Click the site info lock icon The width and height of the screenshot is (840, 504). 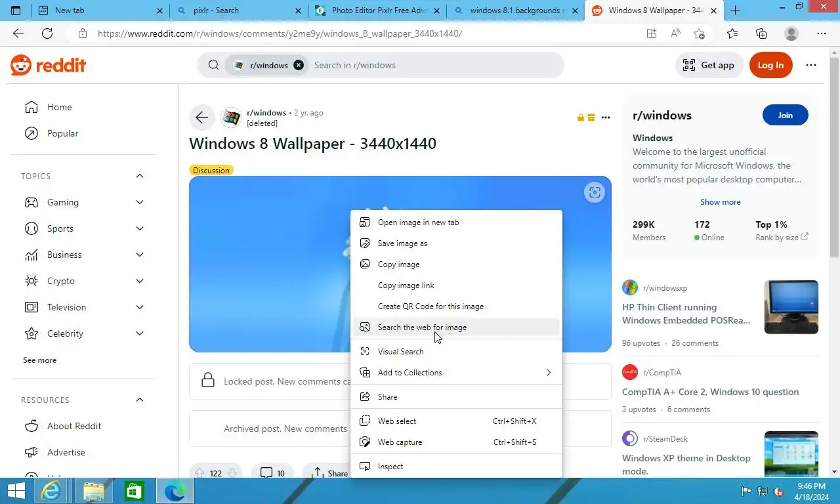[82, 33]
